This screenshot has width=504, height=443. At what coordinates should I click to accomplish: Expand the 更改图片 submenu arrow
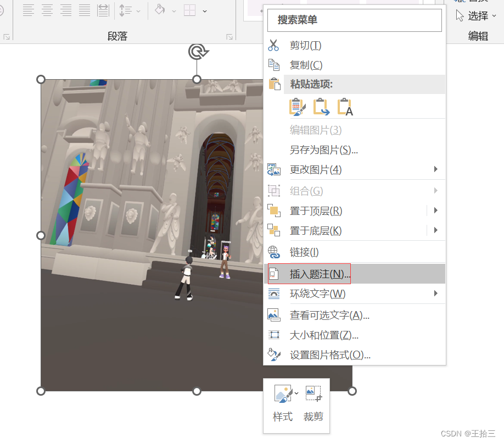pos(435,169)
